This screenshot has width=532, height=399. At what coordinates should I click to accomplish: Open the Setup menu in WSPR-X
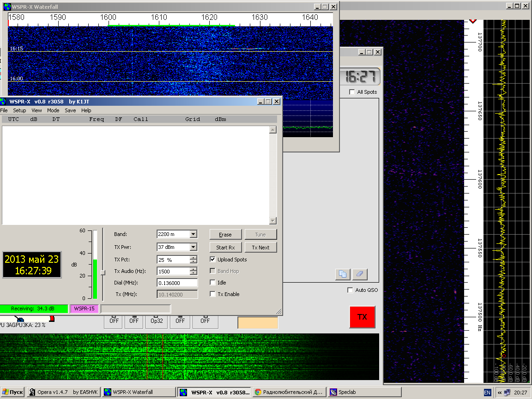point(19,110)
